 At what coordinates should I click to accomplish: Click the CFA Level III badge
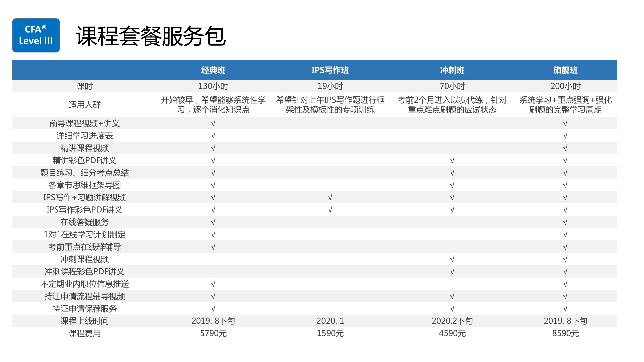[36, 35]
